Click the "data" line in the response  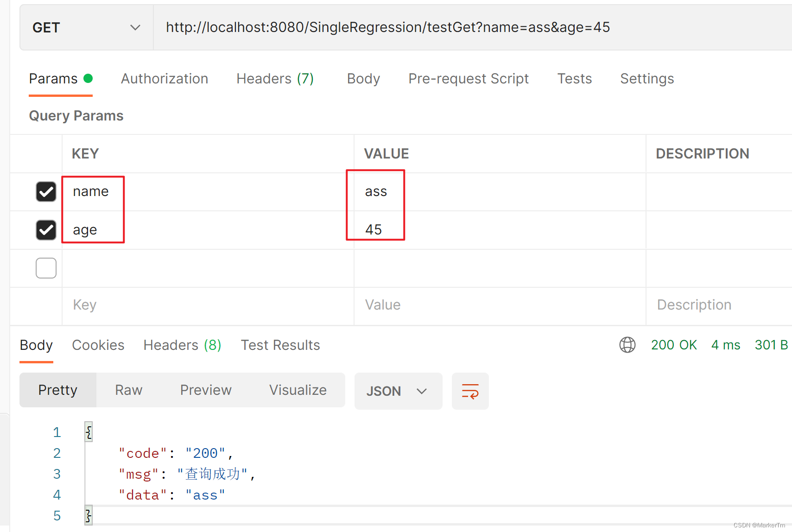click(172, 495)
